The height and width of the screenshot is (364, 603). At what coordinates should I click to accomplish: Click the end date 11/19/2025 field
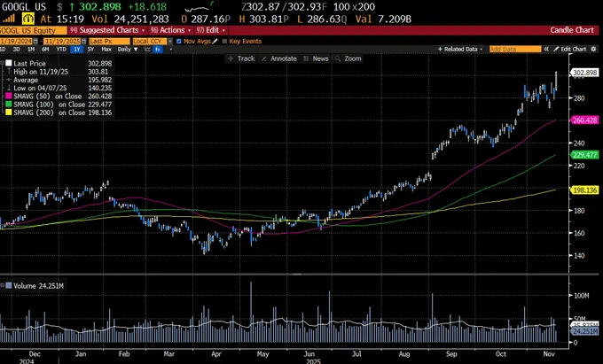(62, 41)
